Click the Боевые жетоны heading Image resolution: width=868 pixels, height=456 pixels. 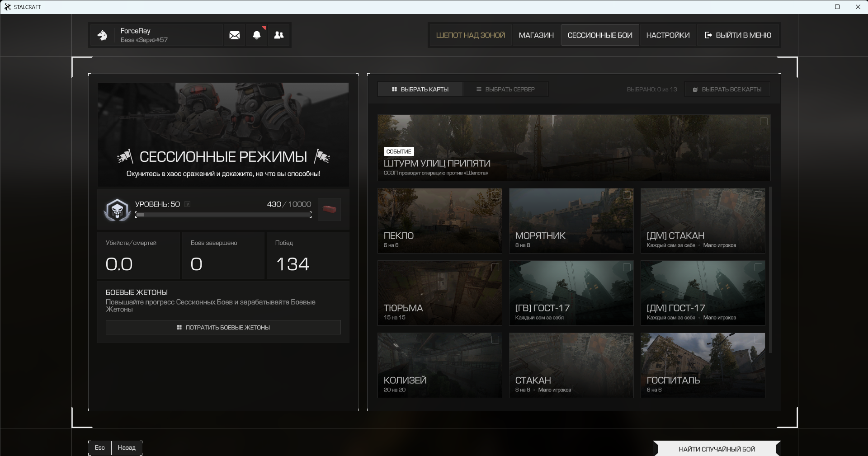point(137,292)
